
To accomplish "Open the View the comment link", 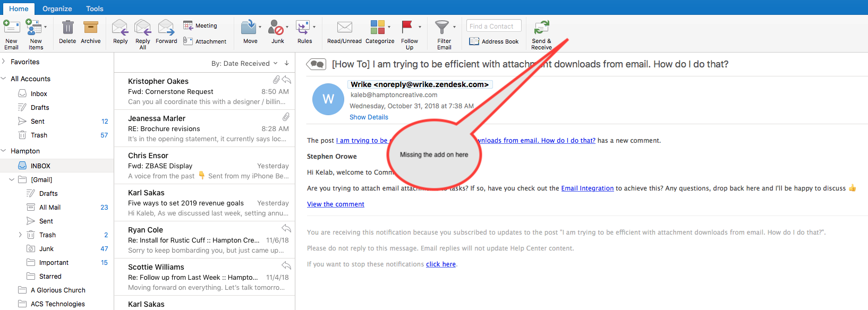I will (x=336, y=204).
